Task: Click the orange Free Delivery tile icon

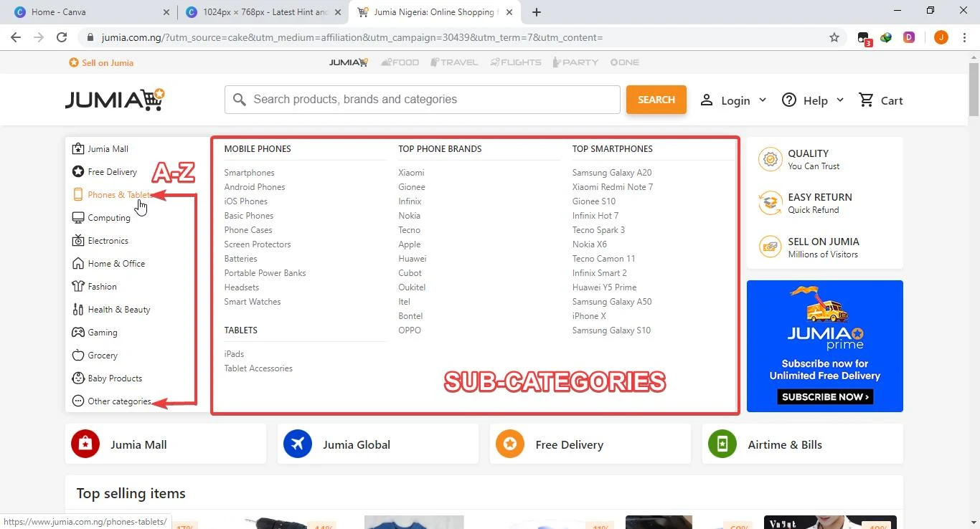Action: [x=510, y=444]
